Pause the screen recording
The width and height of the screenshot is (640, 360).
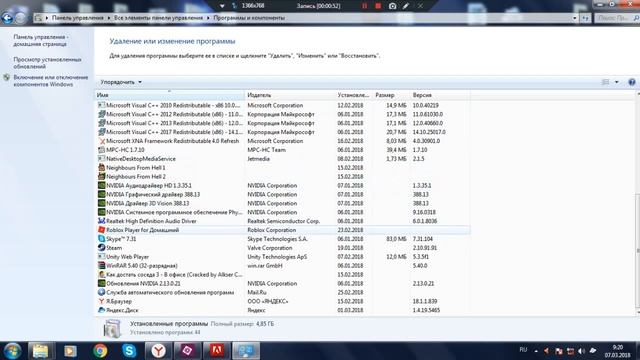pyautogui.click(x=364, y=6)
